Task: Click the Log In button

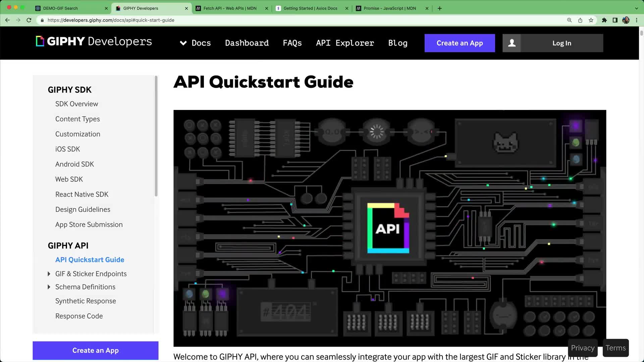Action: coord(561,43)
